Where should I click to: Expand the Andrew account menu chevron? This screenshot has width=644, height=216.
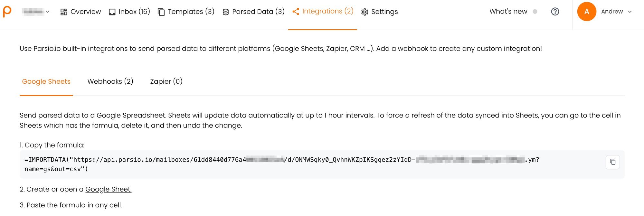click(630, 12)
